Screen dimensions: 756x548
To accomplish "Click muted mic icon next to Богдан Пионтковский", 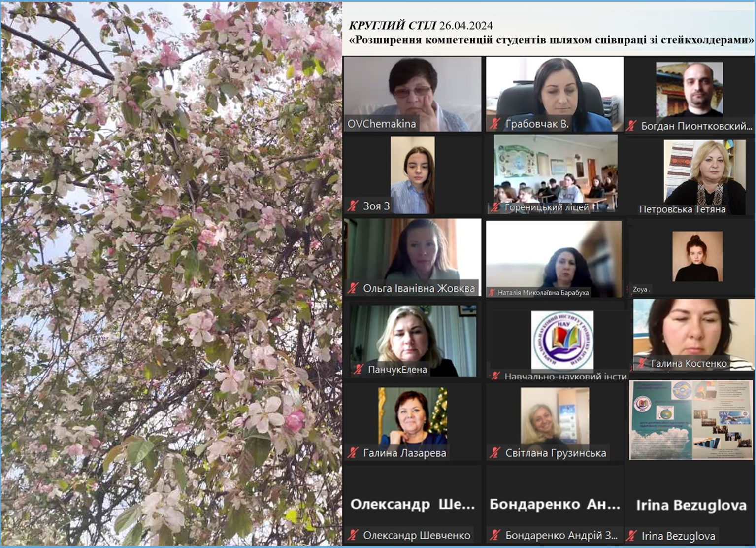I will pos(631,126).
